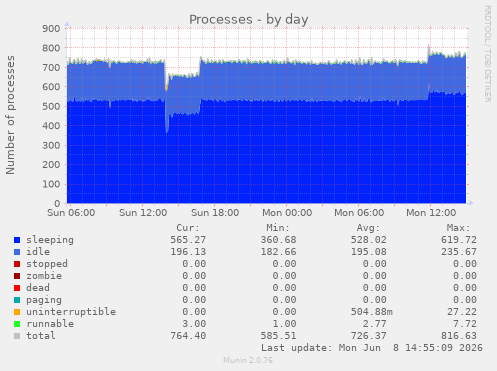Select the 'idle' legend label
Screen dimensions: 497x371
[x=38, y=252]
